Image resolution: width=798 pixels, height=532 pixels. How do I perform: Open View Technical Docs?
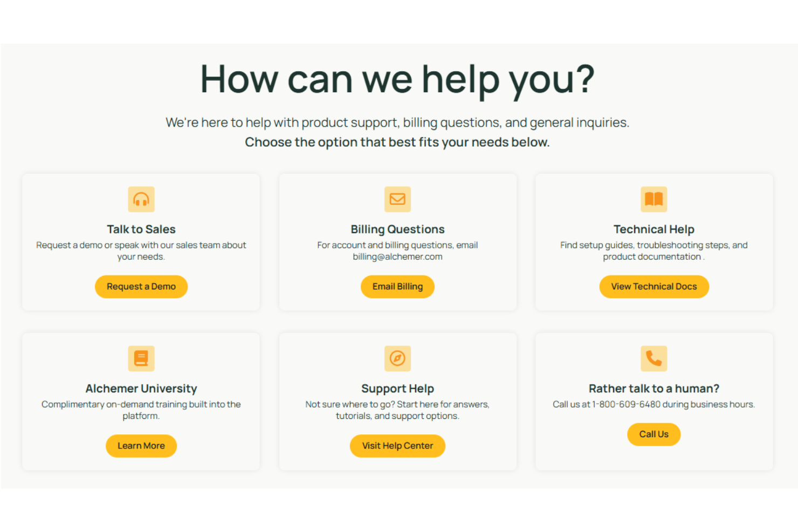click(x=653, y=286)
